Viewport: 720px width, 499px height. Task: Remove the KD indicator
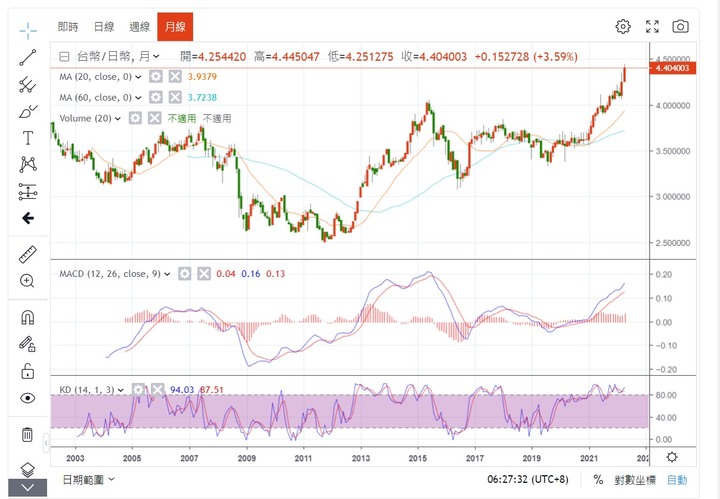coord(158,390)
